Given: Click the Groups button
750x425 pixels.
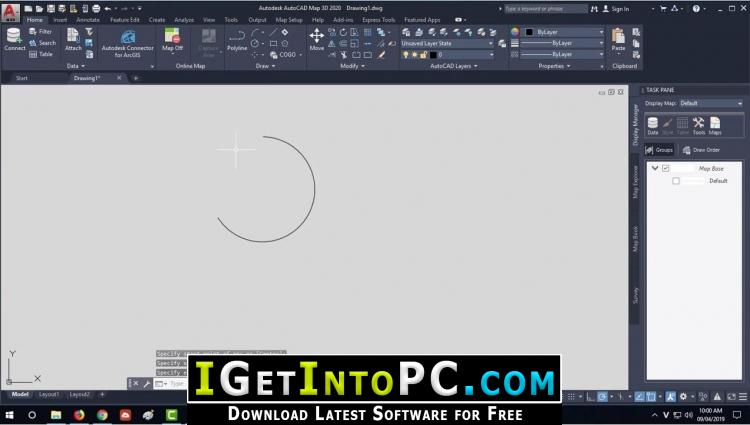Looking at the screenshot, I should 659,150.
